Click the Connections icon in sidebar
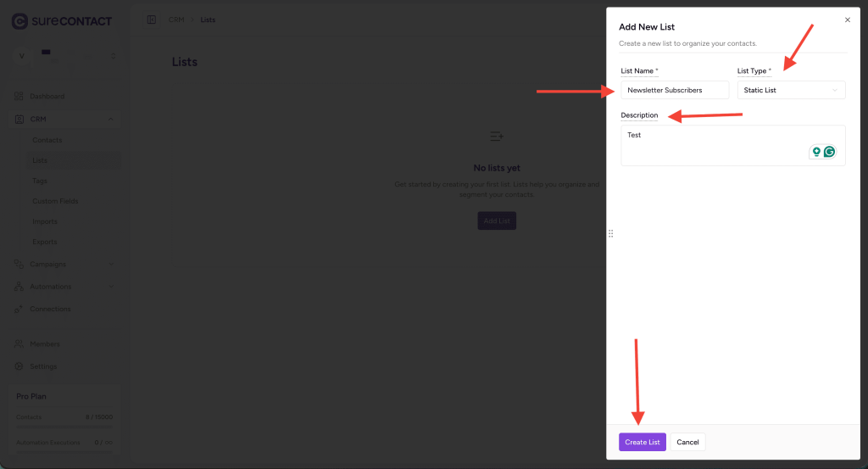Viewport: 868px width, 469px height. coord(19,309)
